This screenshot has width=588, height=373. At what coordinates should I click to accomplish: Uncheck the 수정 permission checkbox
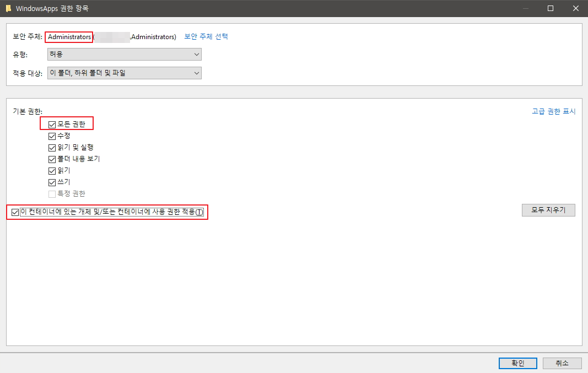tap(52, 136)
